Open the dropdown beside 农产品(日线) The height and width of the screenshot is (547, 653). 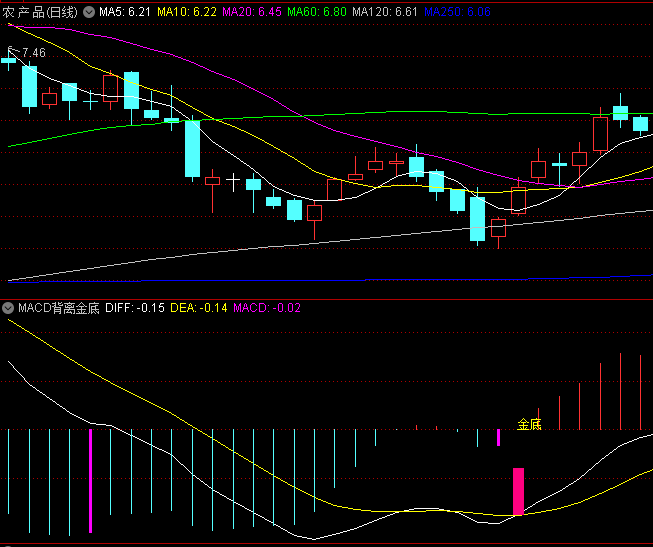click(x=89, y=12)
